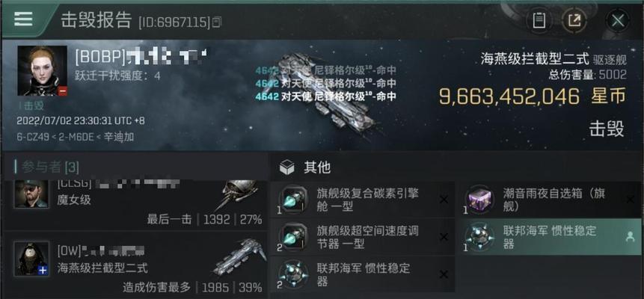The image size is (644, 299).
Task: Open the [OW] attacker portrait with plus badge
Action: click(31, 259)
